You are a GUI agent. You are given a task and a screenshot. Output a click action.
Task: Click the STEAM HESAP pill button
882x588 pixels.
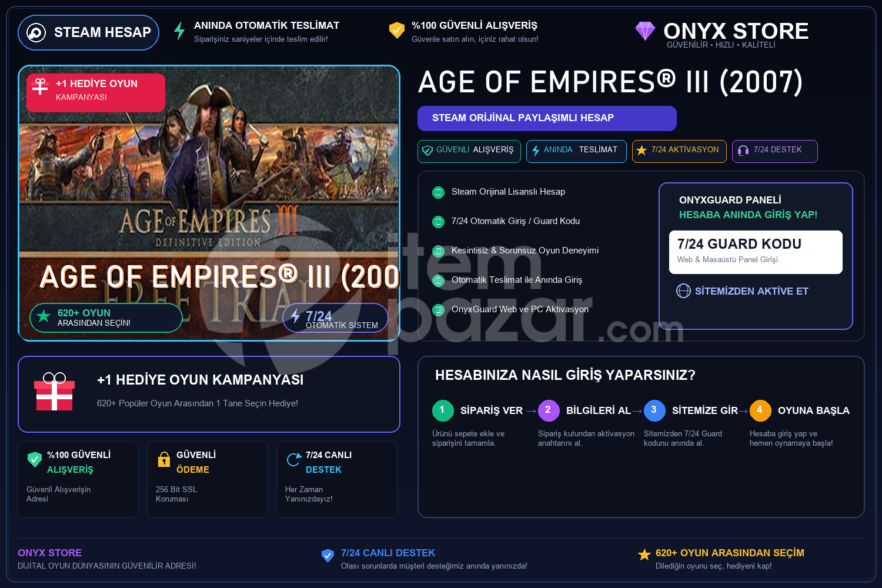[x=89, y=32]
